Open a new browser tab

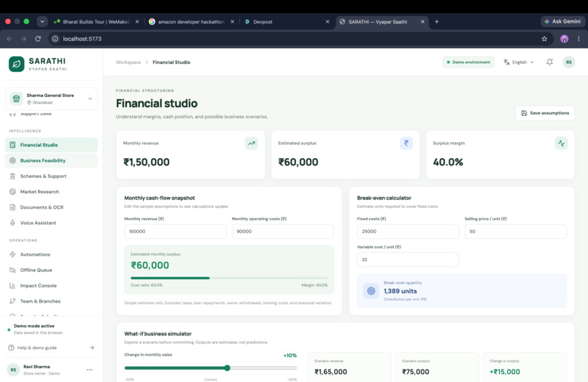(x=436, y=22)
